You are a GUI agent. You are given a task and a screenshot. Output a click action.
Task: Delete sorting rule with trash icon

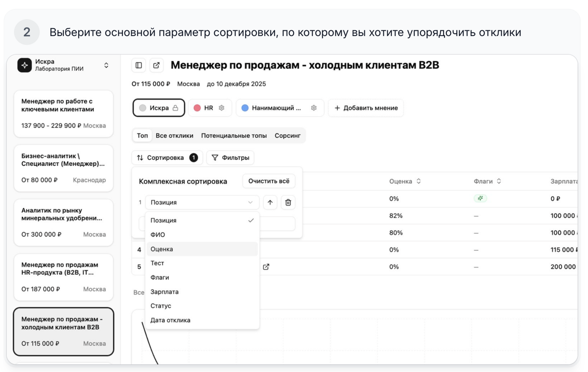tap(288, 202)
